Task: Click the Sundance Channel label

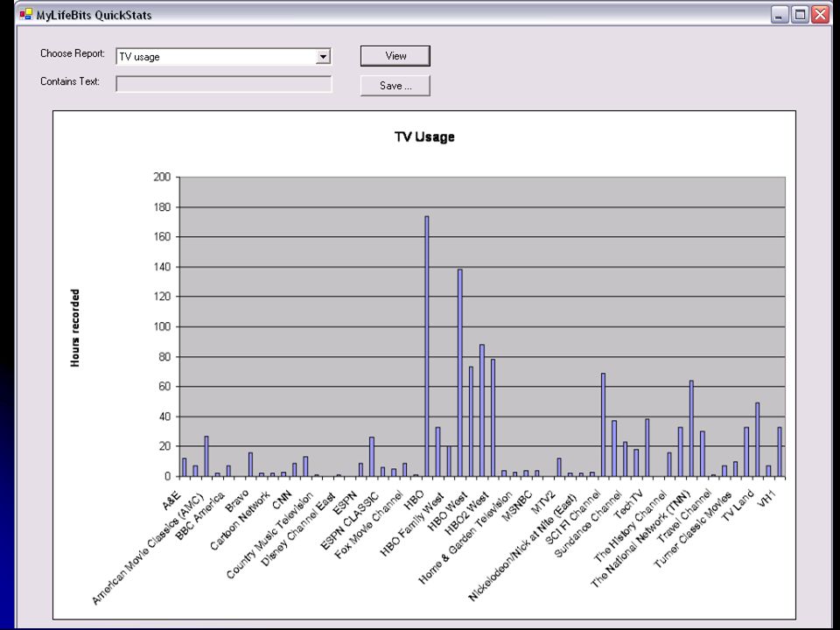Action: click(588, 524)
